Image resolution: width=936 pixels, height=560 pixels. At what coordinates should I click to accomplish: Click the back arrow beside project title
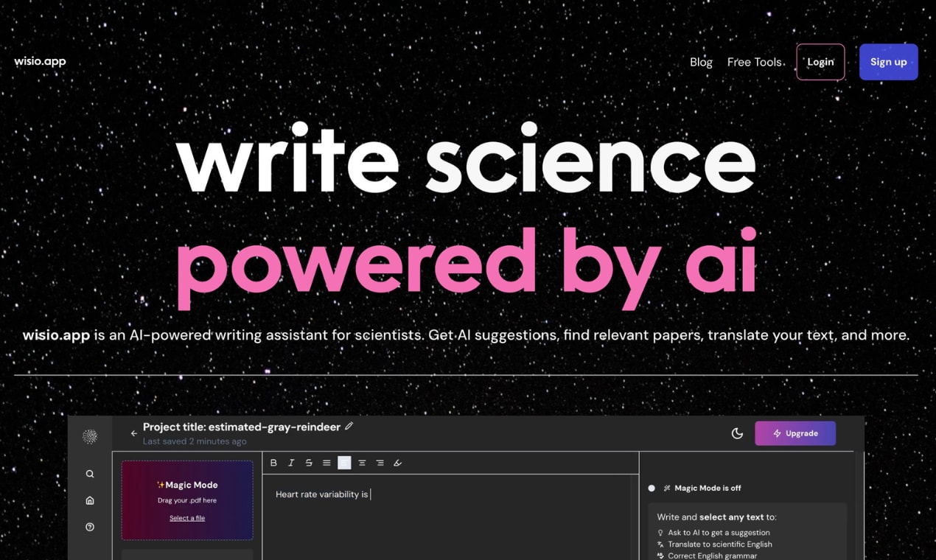point(133,433)
